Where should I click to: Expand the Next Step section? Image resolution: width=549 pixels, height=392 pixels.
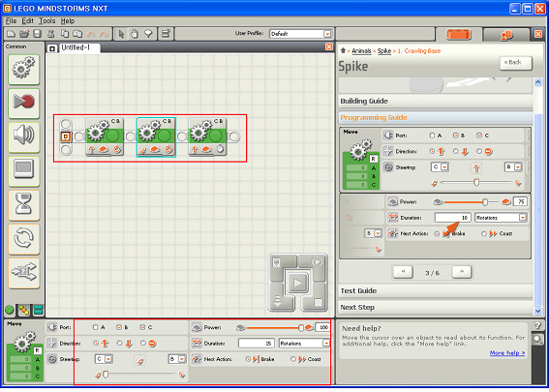point(436,307)
